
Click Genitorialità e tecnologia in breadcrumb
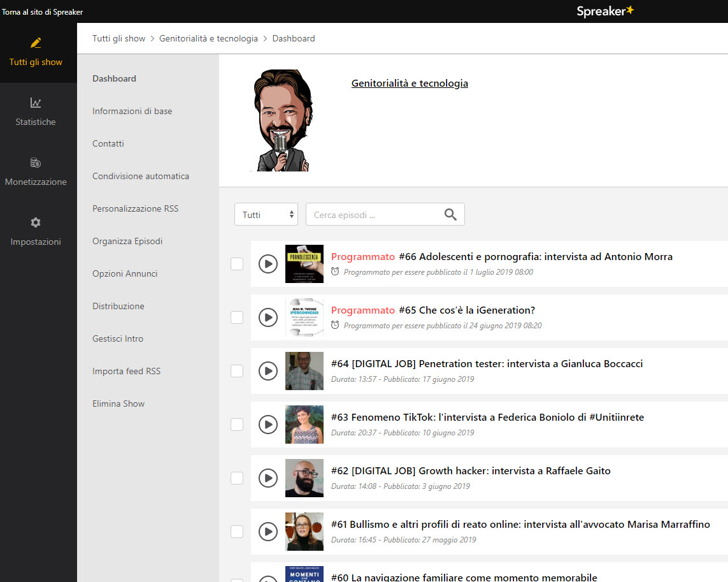click(208, 39)
